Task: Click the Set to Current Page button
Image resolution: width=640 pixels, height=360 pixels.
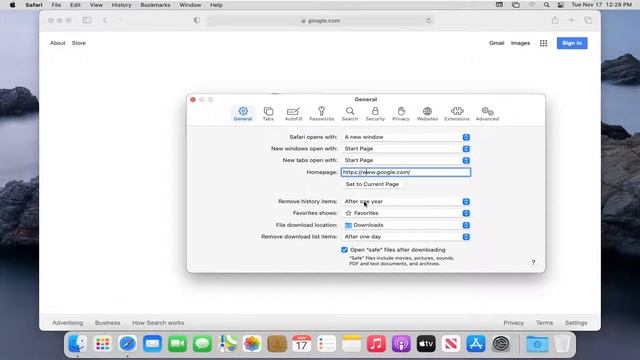Action: (372, 184)
